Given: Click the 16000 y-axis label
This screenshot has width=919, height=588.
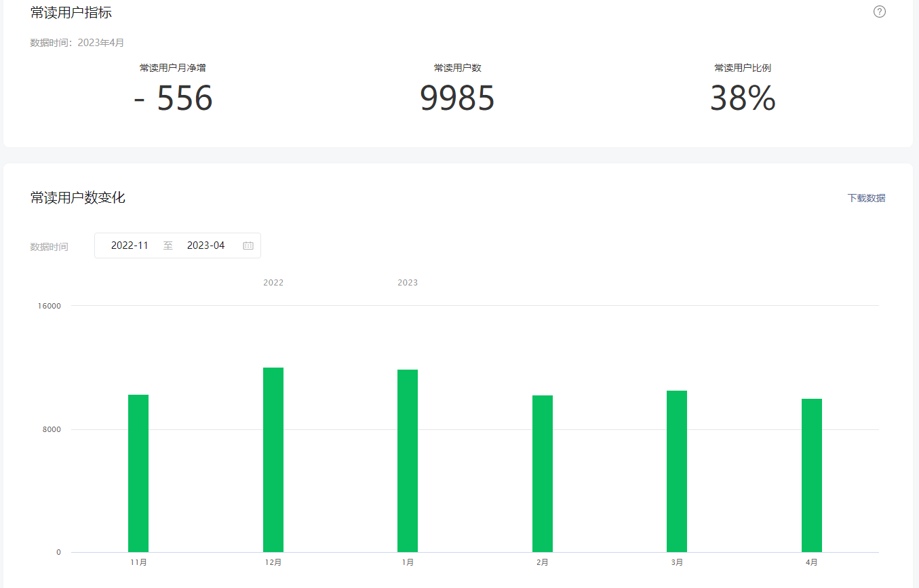Looking at the screenshot, I should (x=50, y=306).
